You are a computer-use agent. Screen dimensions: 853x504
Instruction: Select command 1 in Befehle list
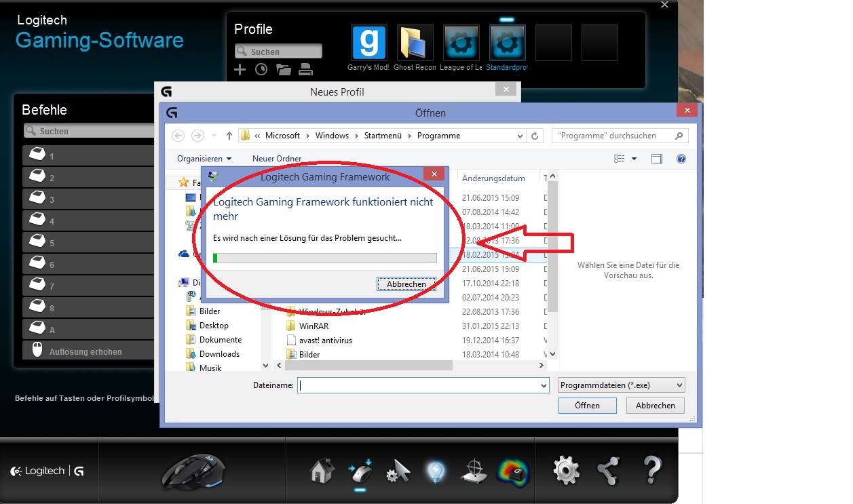coord(89,155)
